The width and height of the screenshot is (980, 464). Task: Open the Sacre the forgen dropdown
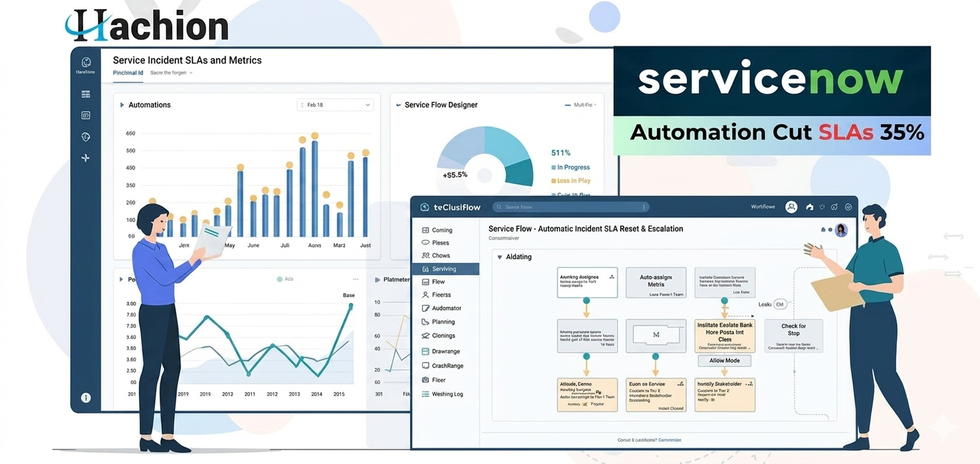pos(171,73)
